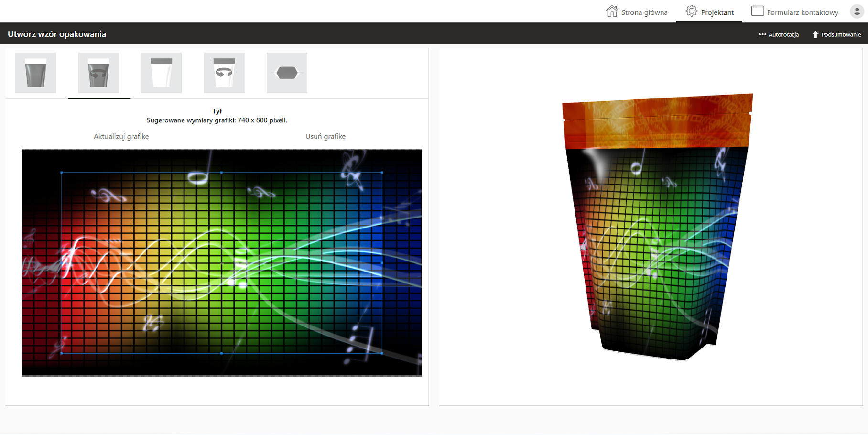Open the user profile avatar icon
868x435 pixels.
[857, 11]
